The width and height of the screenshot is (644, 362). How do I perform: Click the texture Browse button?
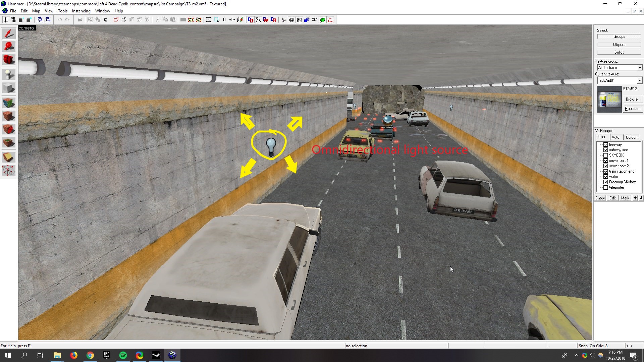tap(633, 99)
